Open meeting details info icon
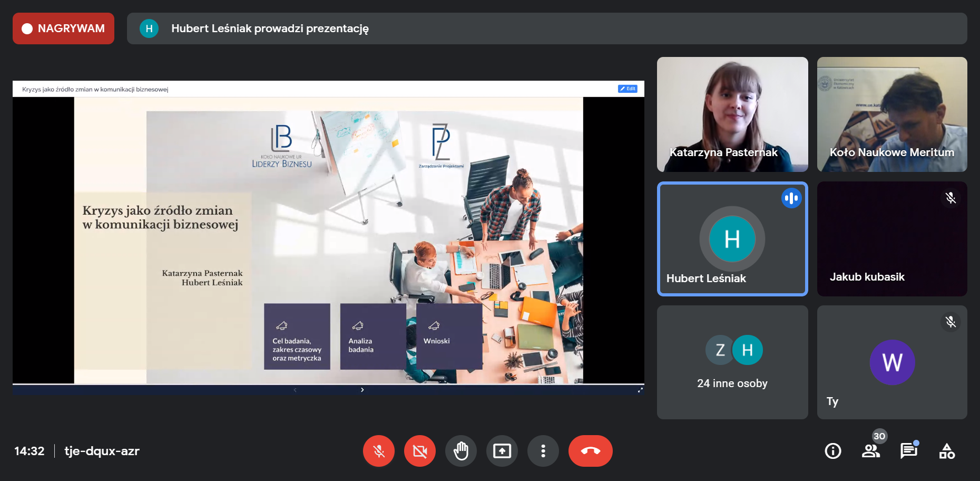Image resolution: width=980 pixels, height=481 pixels. point(832,451)
